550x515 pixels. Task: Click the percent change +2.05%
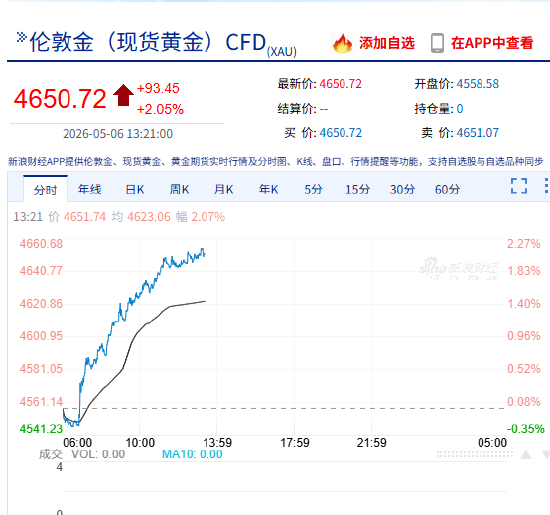160,109
